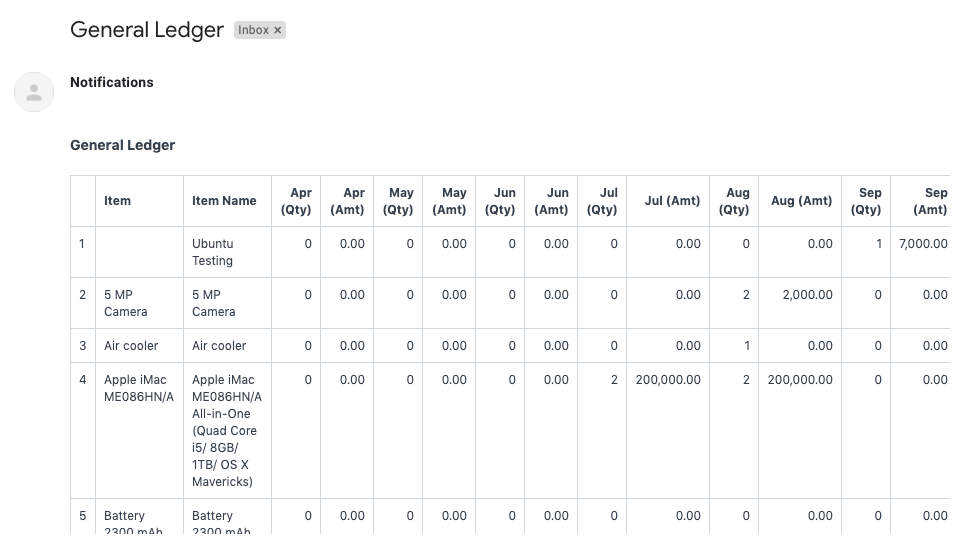Screen dimensions: 954x538
Task: Open the Notifications sender name
Action: click(112, 82)
